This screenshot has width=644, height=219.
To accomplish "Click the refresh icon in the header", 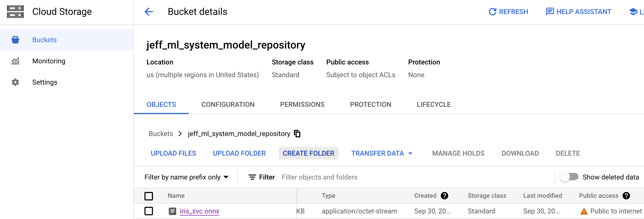I will point(492,12).
